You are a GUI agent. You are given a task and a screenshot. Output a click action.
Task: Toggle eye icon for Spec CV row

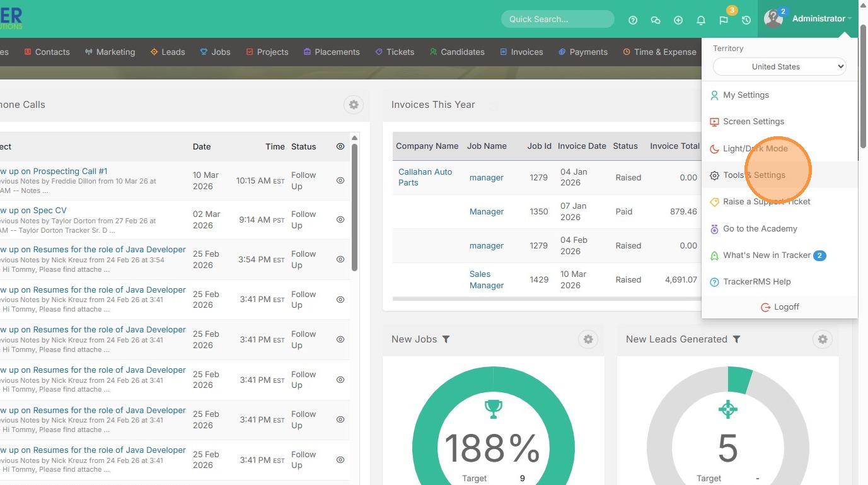point(340,219)
